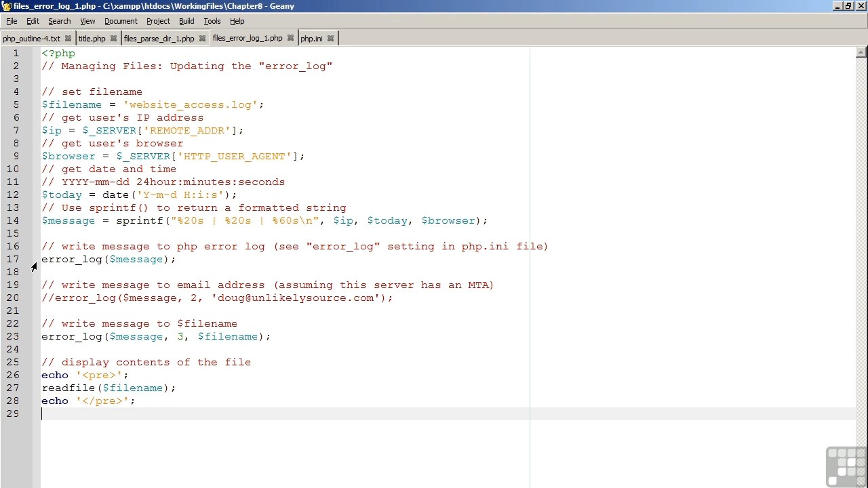Restore down the Geany window
The image size is (868, 488).
(x=848, y=6)
